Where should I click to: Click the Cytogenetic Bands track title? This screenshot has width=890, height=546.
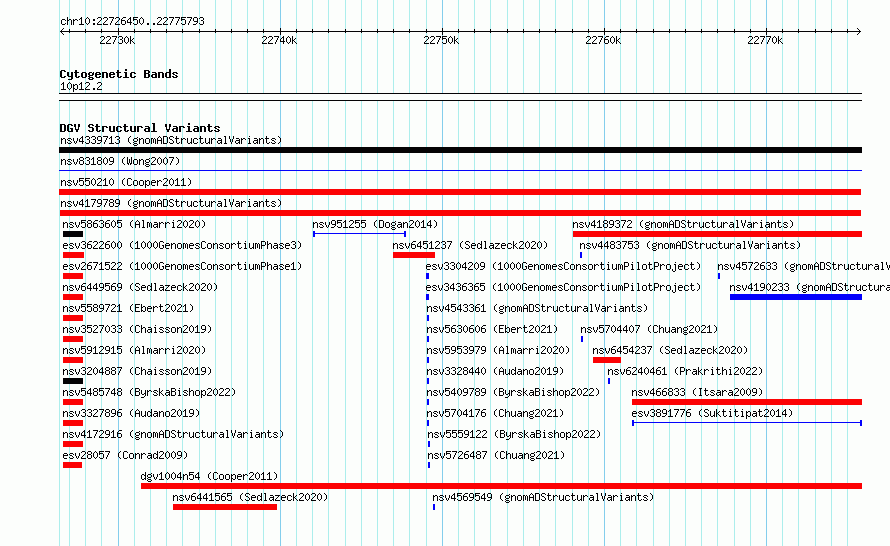pyautogui.click(x=119, y=74)
